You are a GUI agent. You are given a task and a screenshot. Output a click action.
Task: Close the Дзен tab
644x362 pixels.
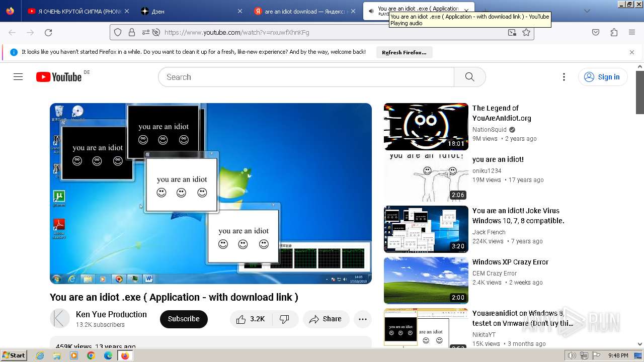click(240, 11)
